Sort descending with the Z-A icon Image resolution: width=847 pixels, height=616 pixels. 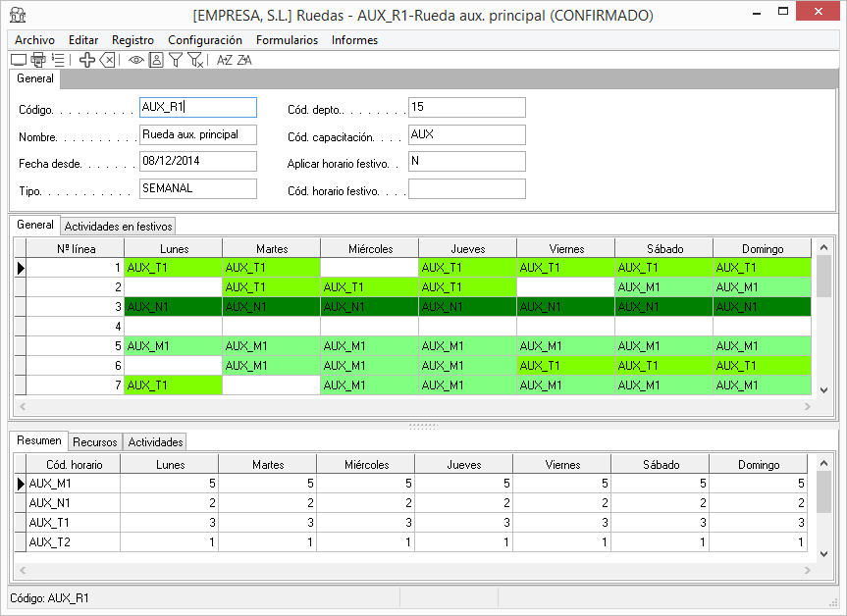click(x=244, y=60)
